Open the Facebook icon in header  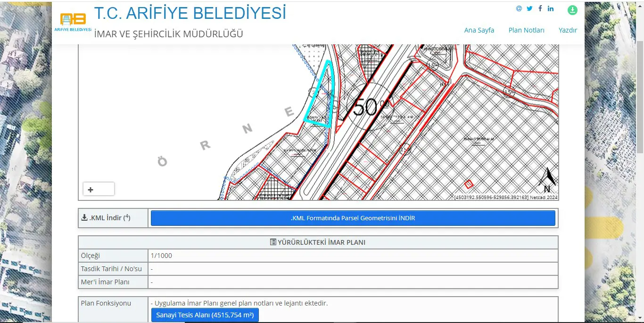pyautogui.click(x=540, y=8)
